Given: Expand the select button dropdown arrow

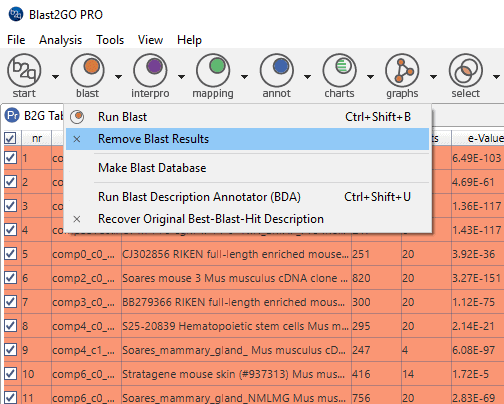Looking at the screenshot, I should tap(496, 77).
